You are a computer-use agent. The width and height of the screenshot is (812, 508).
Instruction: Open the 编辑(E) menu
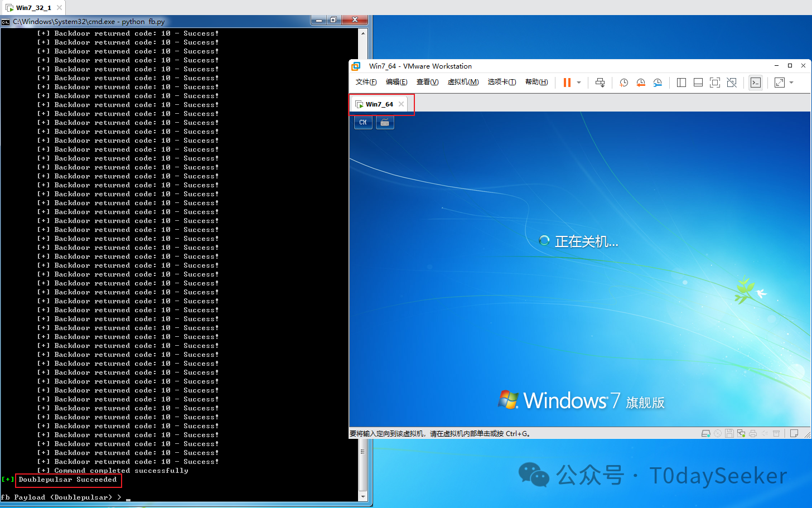tap(397, 82)
